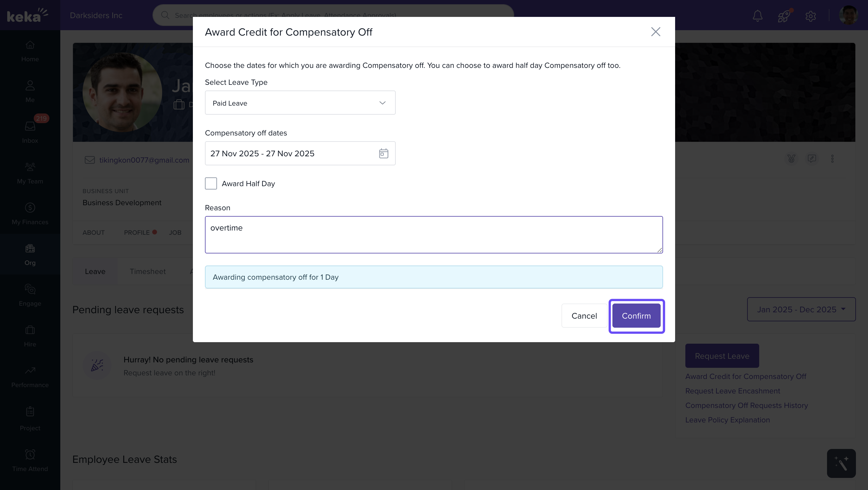868x490 pixels.
Task: Click the notifications bell icon
Action: 757,15
